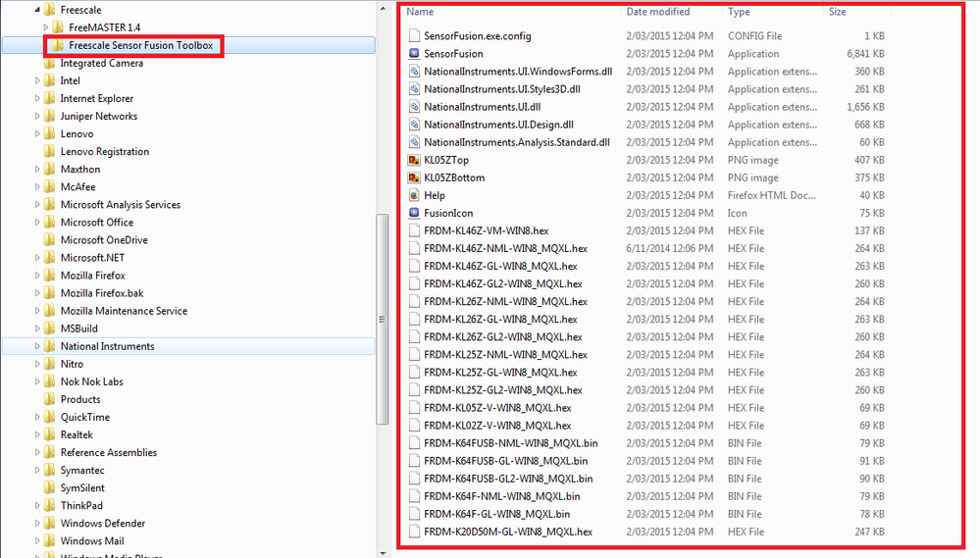Viewport: 980px width, 558px height.
Task: Select file FRDM-KL02Z-V-WIN8_MQXL.hex
Action: click(497, 426)
